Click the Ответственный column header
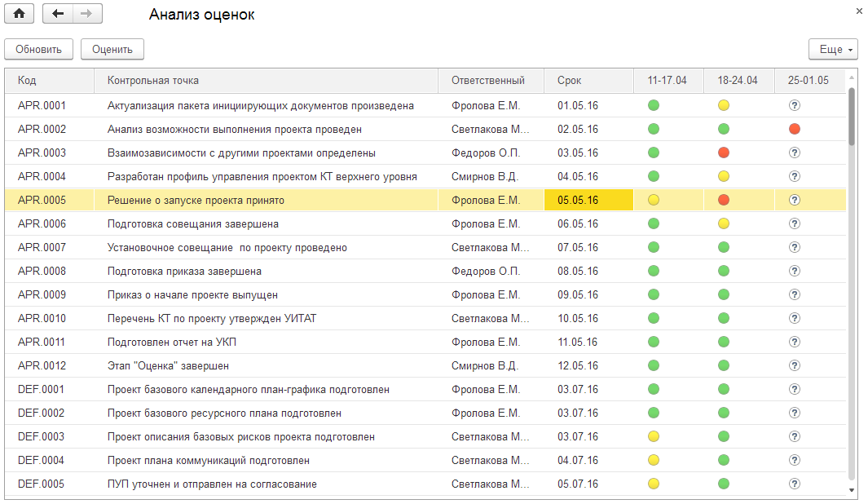 (x=487, y=80)
